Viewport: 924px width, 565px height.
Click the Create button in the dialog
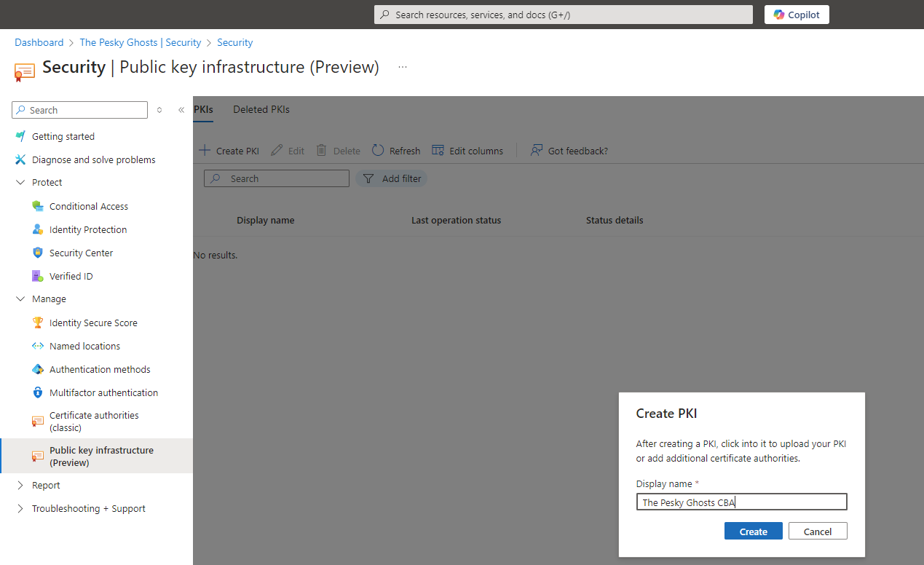[753, 531]
